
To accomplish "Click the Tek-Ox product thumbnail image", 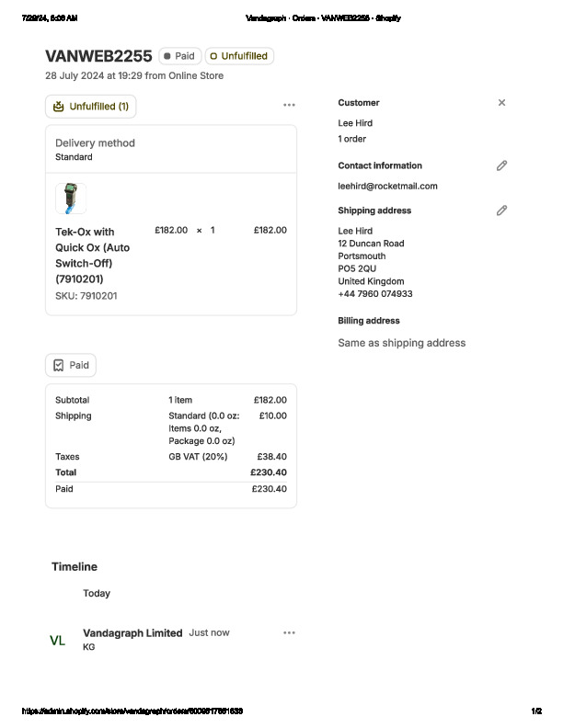I will pos(71,199).
